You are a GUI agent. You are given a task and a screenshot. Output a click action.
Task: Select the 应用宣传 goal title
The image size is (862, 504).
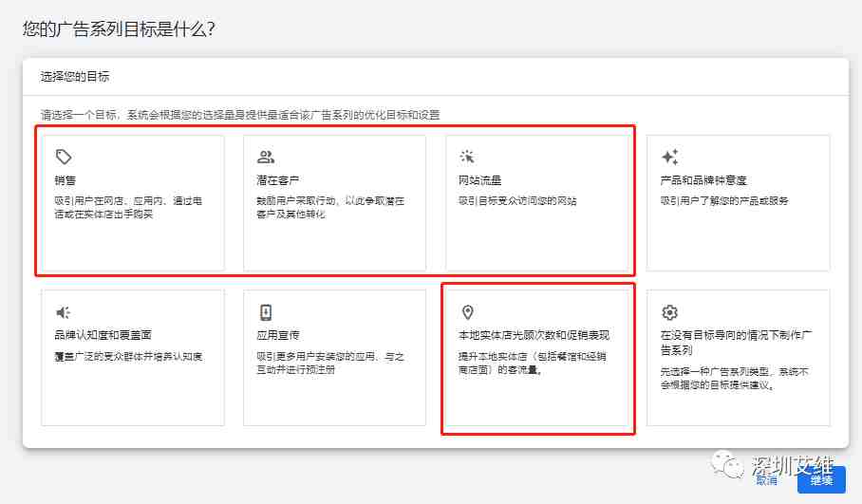277,335
